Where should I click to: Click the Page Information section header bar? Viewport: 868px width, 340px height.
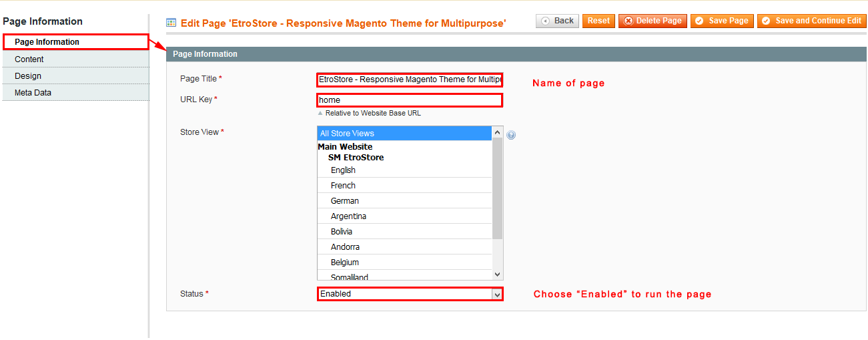click(516, 54)
